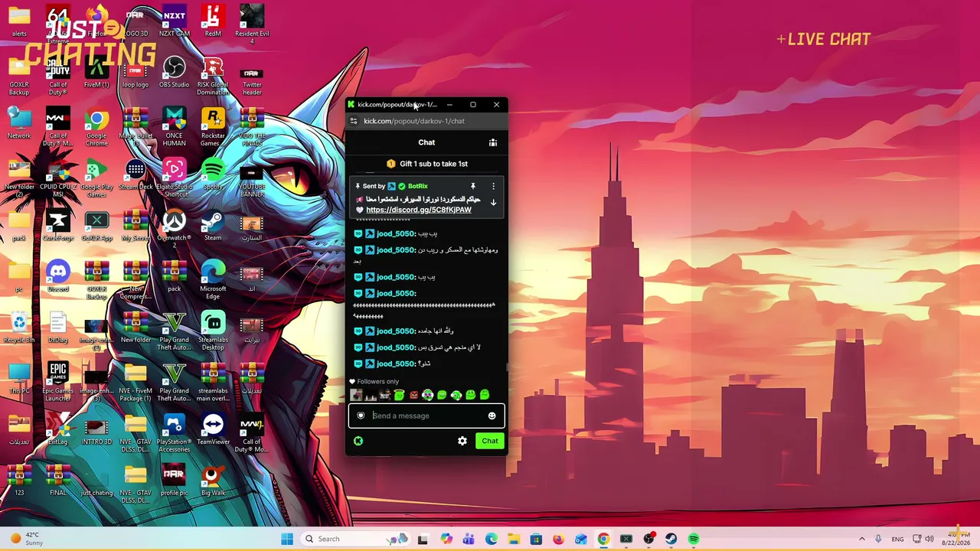Image resolution: width=980 pixels, height=551 pixels.
Task: Select the PlayStation Accessories desktop icon
Action: [175, 434]
